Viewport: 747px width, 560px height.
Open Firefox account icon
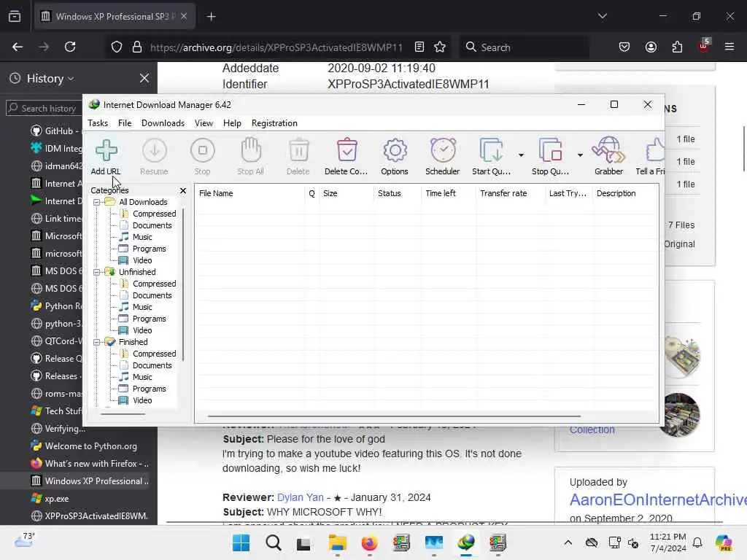pyautogui.click(x=651, y=47)
